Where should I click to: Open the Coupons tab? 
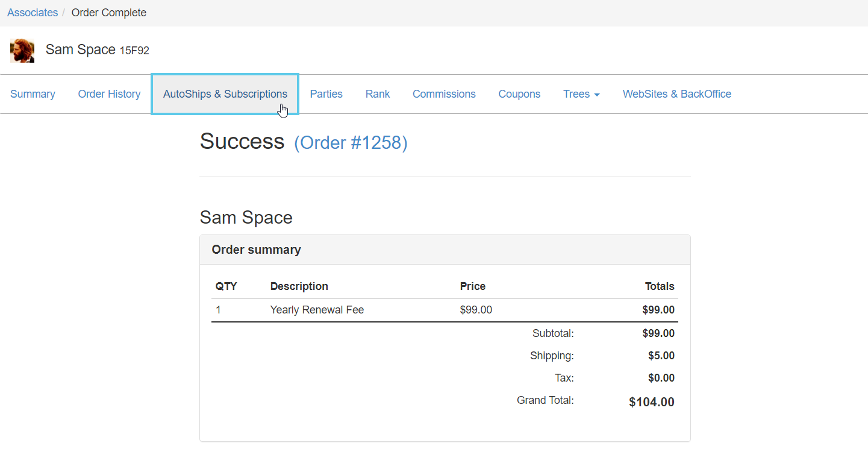pyautogui.click(x=519, y=94)
